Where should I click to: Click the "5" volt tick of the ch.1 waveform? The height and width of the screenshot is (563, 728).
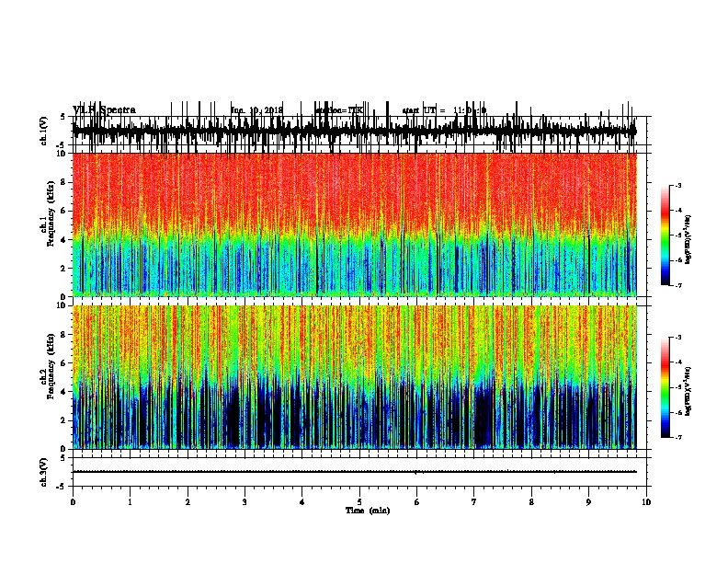pyautogui.click(x=63, y=117)
